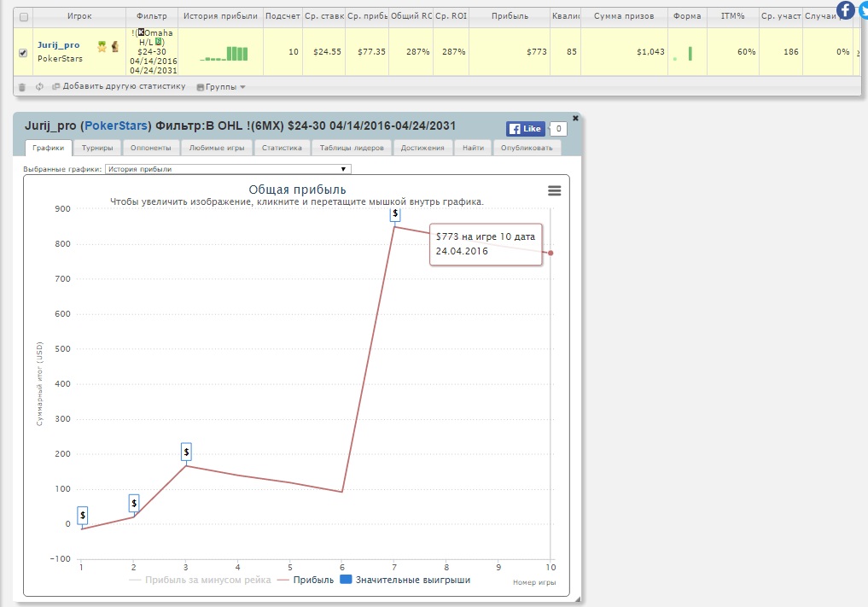This screenshot has height=607, width=868.
Task: Tick the select-all checkbox in table header
Action: 23,17
